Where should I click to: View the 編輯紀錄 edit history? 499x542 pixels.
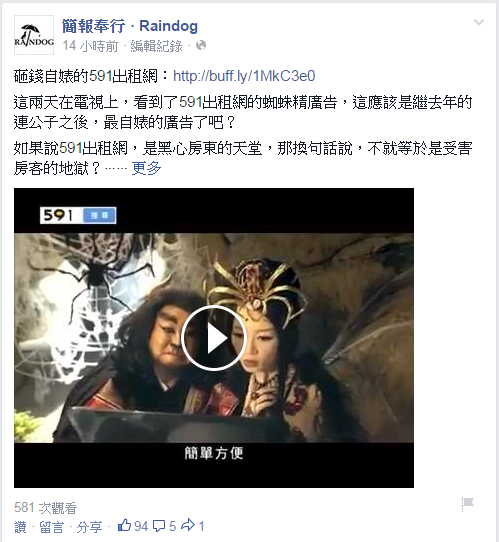156,46
